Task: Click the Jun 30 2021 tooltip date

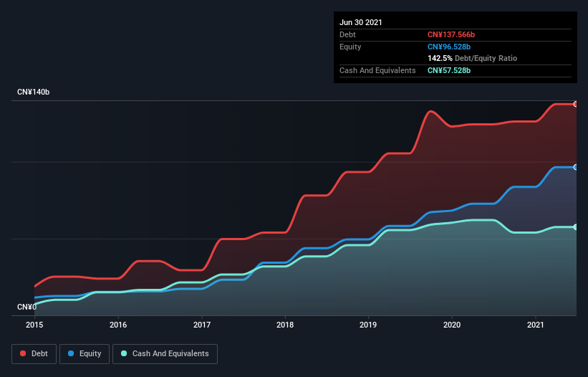Action: tap(361, 22)
